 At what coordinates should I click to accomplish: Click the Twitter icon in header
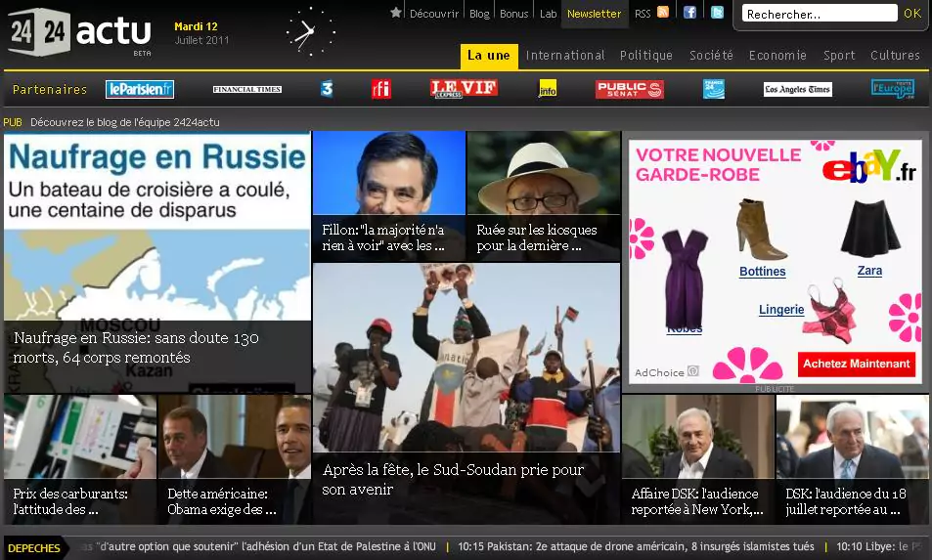[x=717, y=13]
